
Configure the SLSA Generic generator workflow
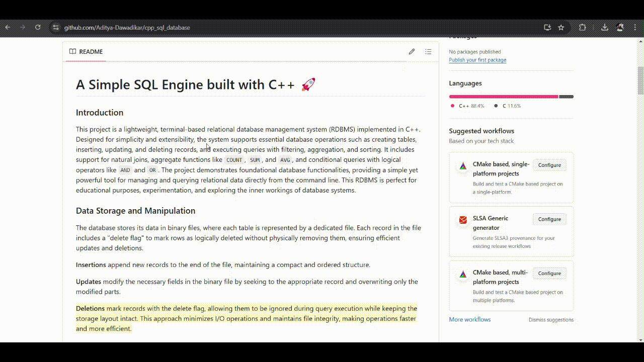[549, 219]
